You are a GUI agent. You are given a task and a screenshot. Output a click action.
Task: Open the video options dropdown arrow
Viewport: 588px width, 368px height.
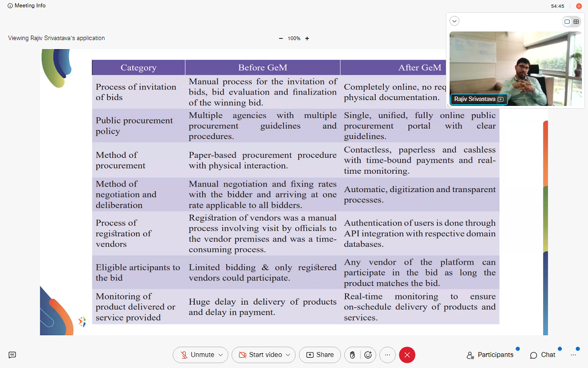(288, 355)
